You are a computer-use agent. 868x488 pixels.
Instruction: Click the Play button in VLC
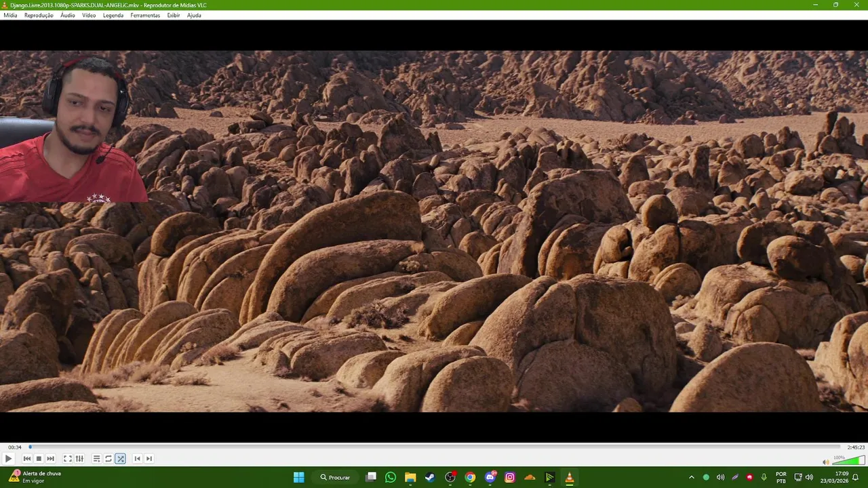point(8,459)
